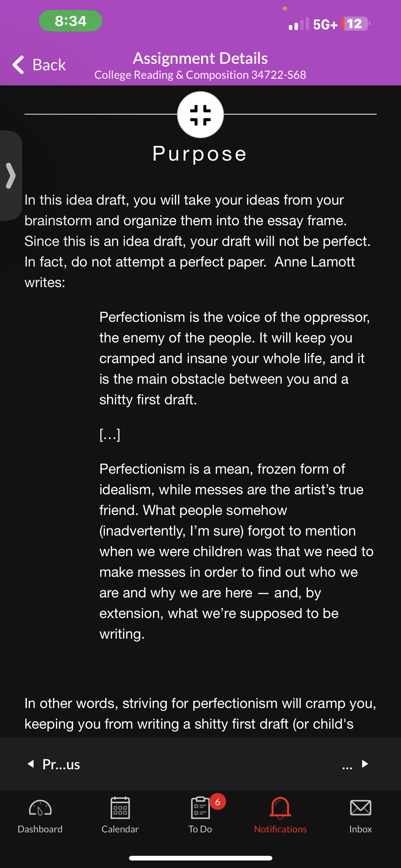Open the Notifications bell icon
The height and width of the screenshot is (868, 401).
(x=280, y=808)
